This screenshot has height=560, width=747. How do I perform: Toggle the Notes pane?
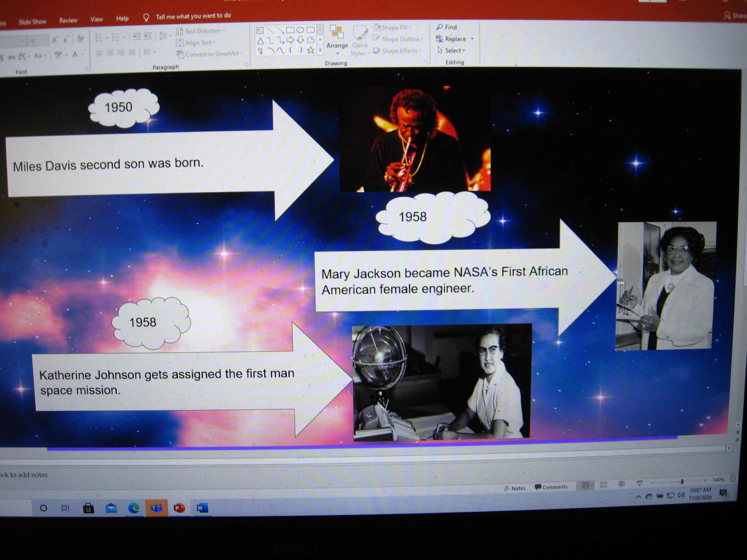coord(515,488)
